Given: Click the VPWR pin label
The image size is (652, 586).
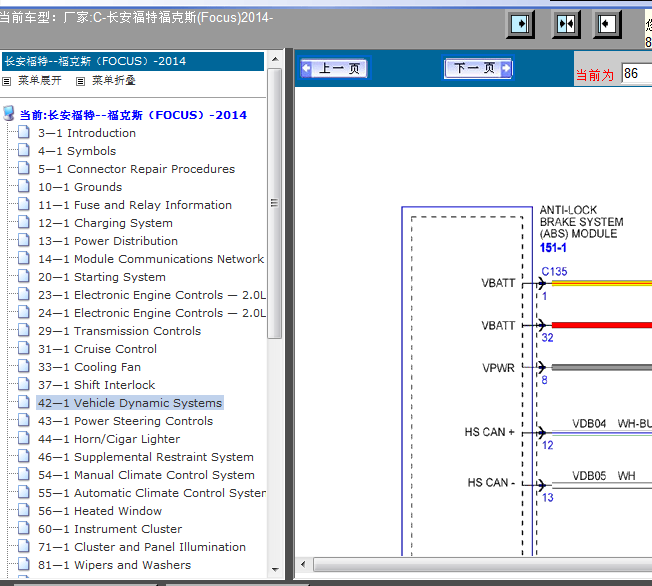Looking at the screenshot, I should point(499,368).
